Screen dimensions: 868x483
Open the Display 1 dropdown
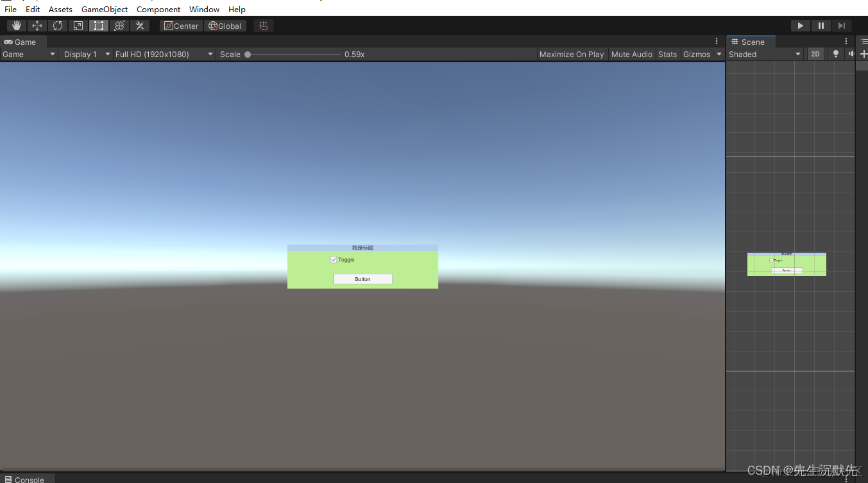87,55
